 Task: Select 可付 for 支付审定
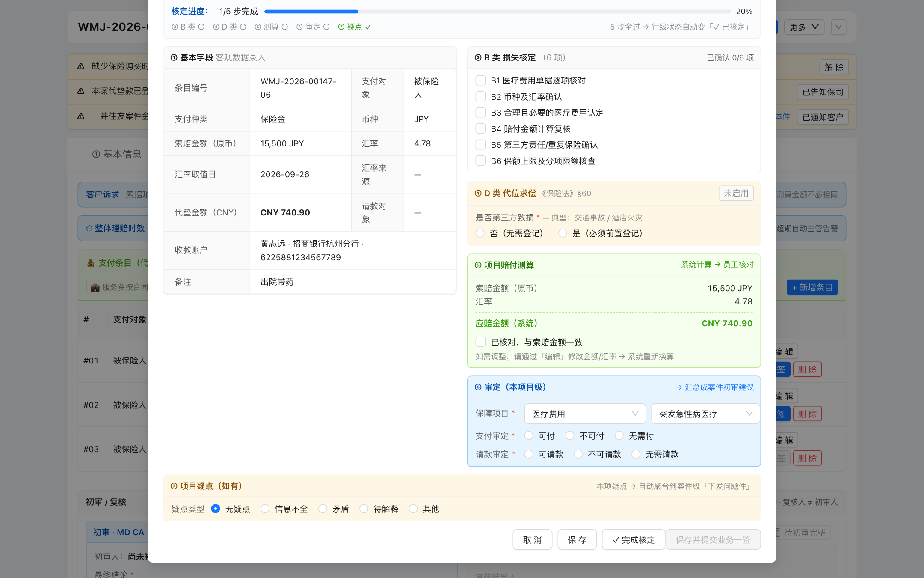coord(529,436)
